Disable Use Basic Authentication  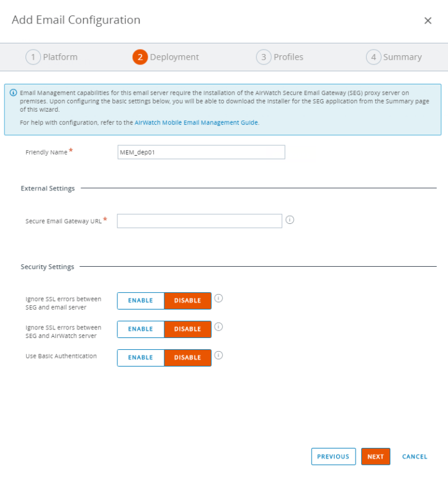187,358
